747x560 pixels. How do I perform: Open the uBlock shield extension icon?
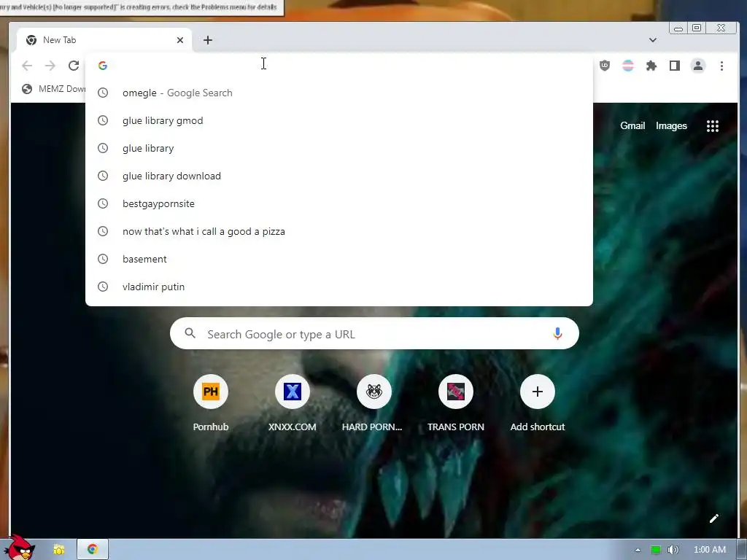coord(605,66)
